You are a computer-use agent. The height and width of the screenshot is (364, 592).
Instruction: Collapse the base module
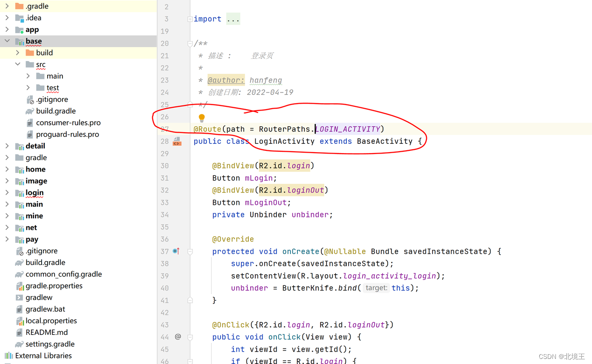click(7, 41)
